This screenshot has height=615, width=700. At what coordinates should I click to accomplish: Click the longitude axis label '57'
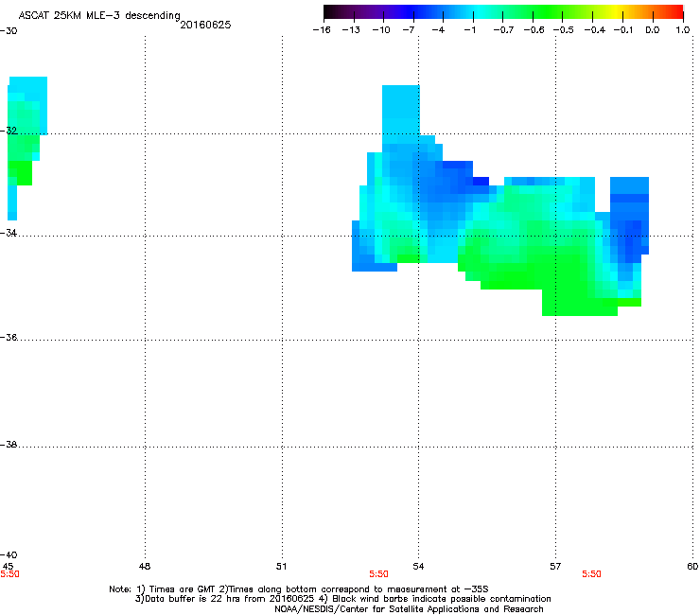555,567
